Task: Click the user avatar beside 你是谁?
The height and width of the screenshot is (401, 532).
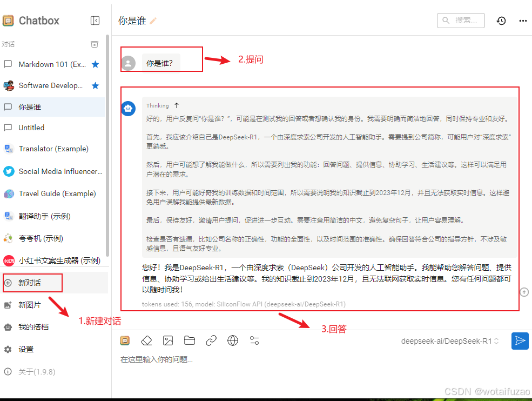Action: (x=128, y=63)
